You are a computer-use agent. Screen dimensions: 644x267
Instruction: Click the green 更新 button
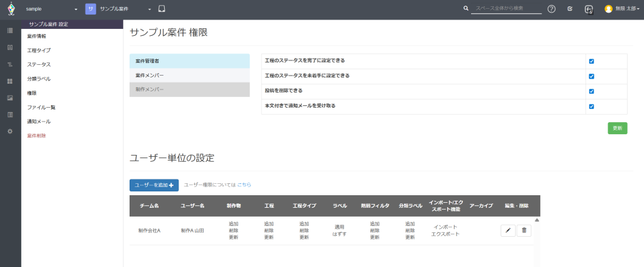pyautogui.click(x=617, y=128)
